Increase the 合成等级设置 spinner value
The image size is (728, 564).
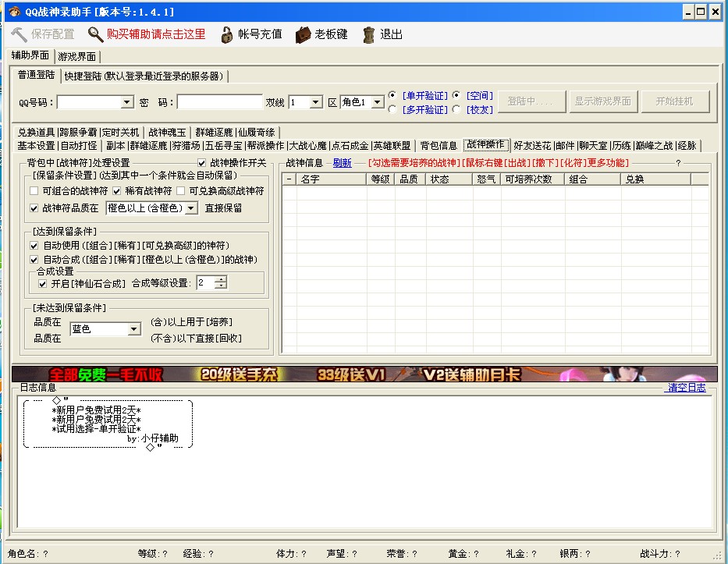(222, 279)
